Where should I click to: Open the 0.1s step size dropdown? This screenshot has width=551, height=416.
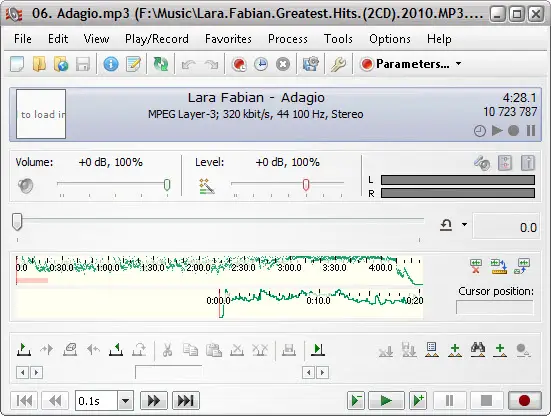tap(125, 401)
